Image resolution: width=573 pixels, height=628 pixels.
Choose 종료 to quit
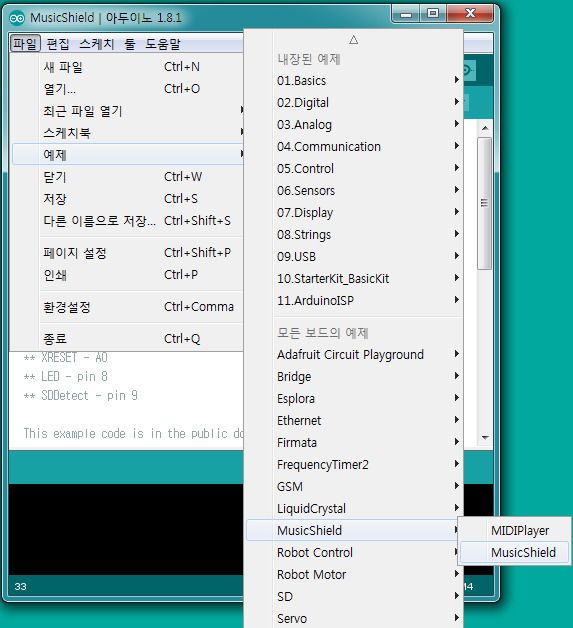point(128,339)
